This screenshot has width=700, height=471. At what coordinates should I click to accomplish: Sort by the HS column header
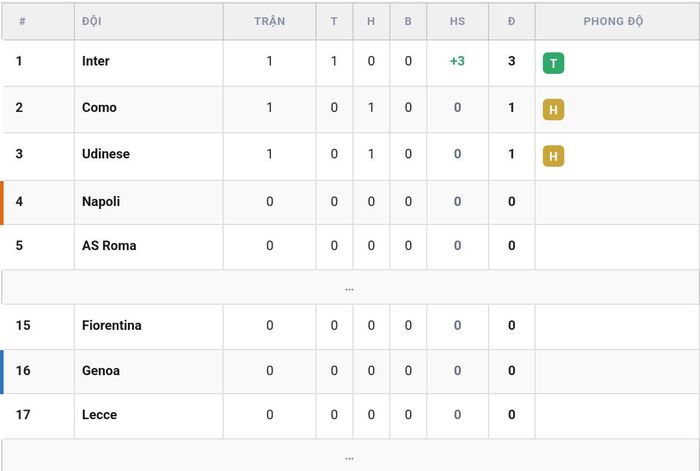coord(457,21)
